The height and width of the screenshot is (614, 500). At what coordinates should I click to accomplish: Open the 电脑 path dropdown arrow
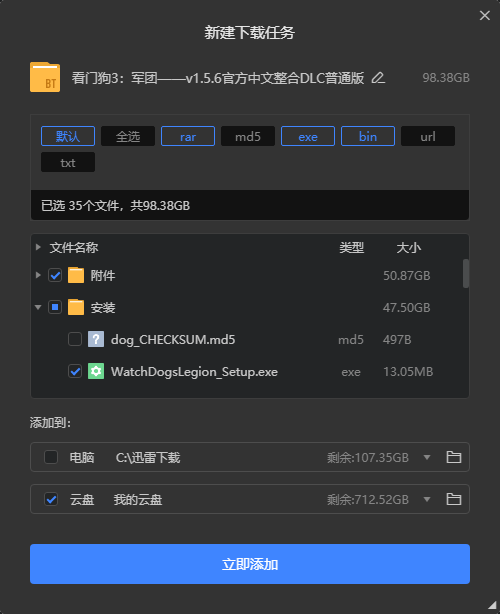click(x=427, y=457)
